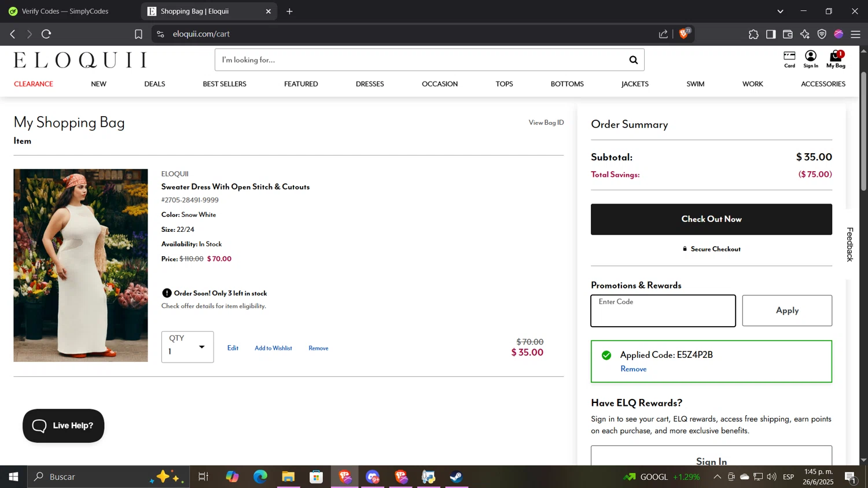Click the Sign In rewards button
868x488 pixels.
pos(711,457)
